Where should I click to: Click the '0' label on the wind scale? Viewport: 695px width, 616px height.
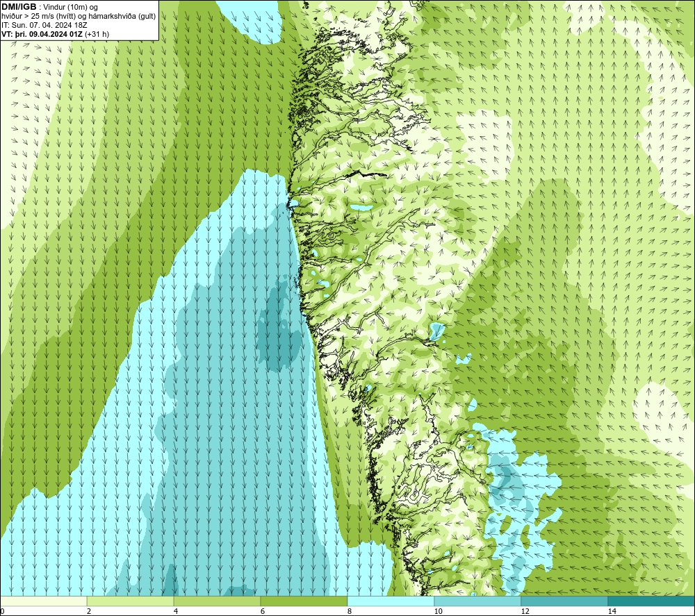2,612
